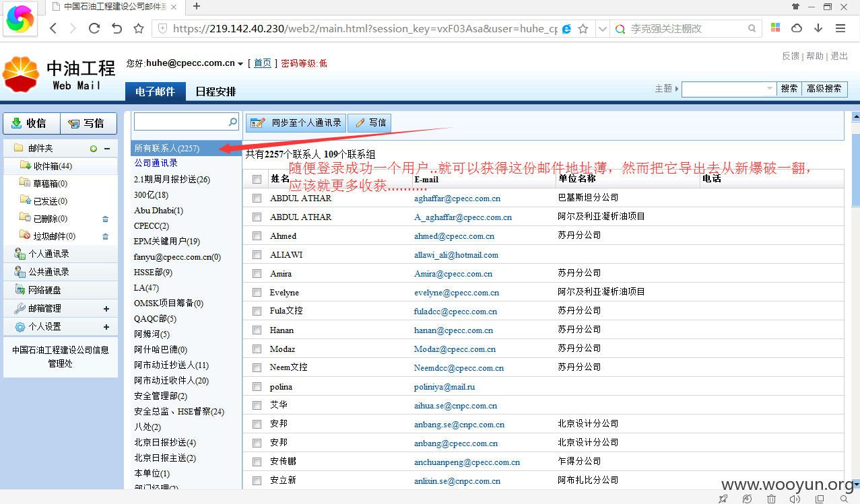Click email poliniya@mail.ru
The width and height of the screenshot is (860, 504).
444,387
